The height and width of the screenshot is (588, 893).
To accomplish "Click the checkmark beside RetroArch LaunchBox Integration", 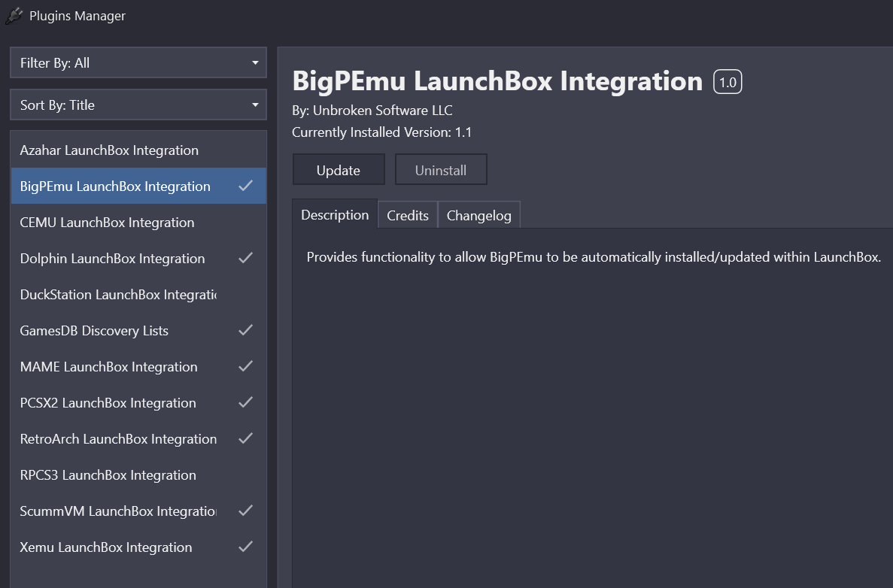I will tap(245, 438).
